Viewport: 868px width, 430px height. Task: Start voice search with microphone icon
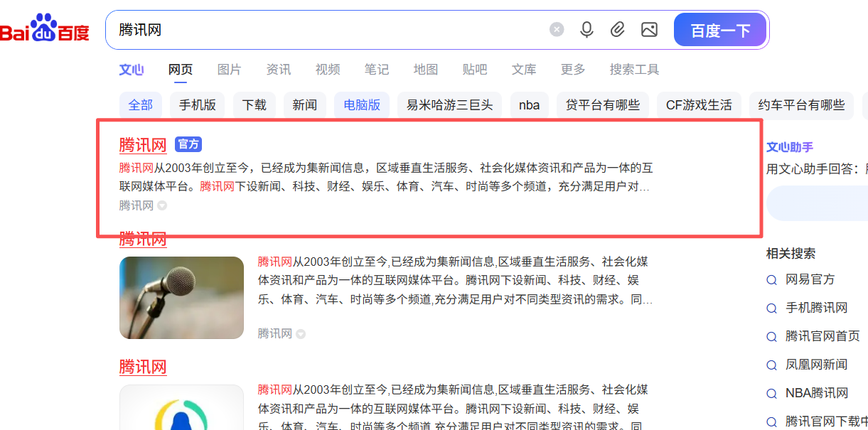pyautogui.click(x=586, y=30)
